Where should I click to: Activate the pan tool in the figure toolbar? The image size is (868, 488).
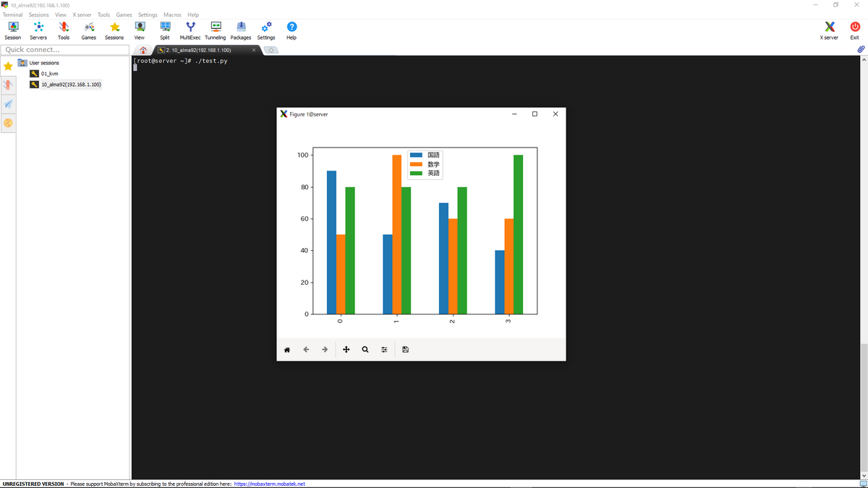point(346,349)
